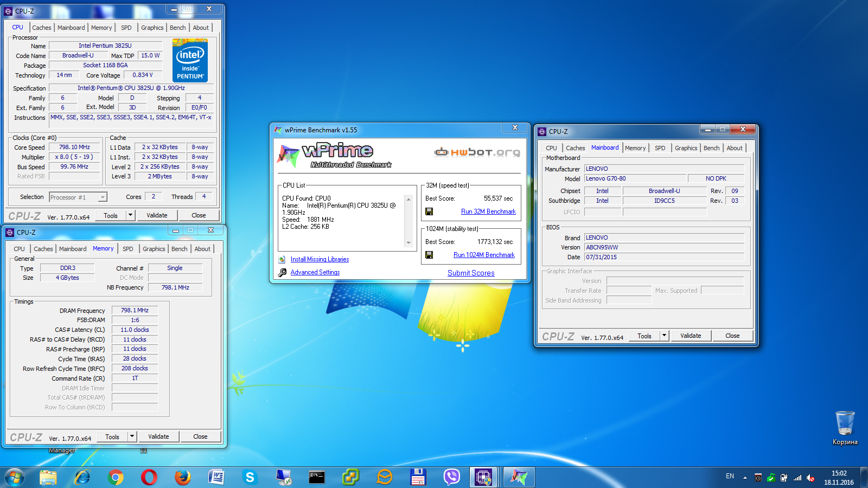This screenshot has width=868, height=488.
Task: Click the Intel Pentium logo image
Action: coord(190,60)
